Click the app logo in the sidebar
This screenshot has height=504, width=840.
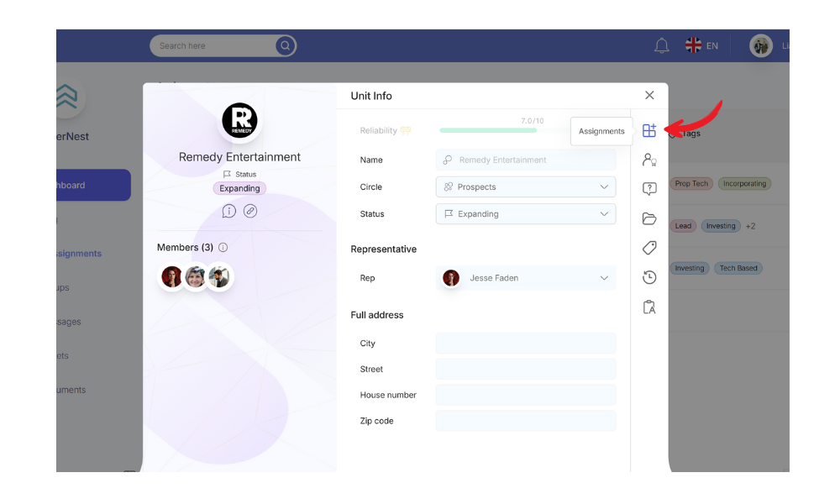pyautogui.click(x=68, y=97)
